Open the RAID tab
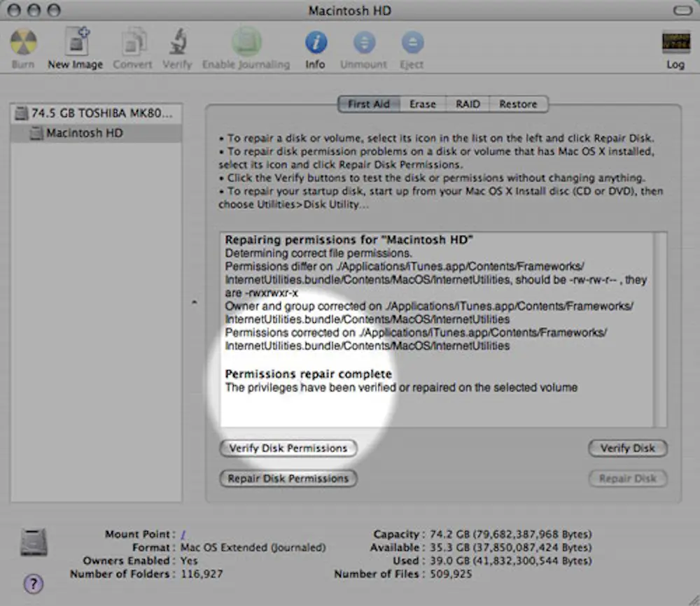 (467, 104)
